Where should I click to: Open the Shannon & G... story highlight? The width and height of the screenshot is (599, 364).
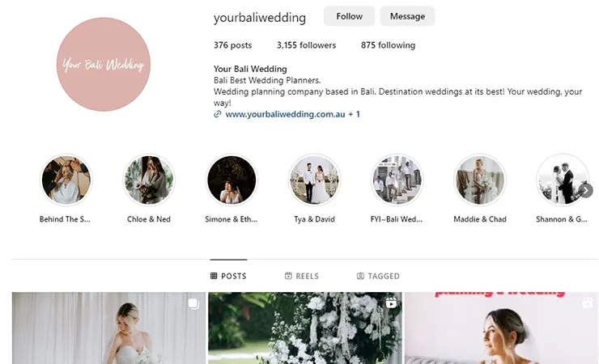pos(562,180)
